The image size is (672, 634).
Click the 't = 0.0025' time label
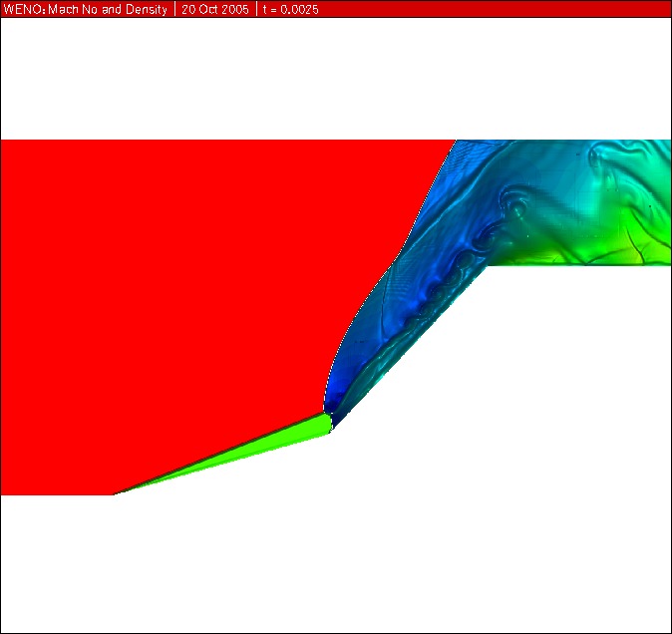[x=290, y=9]
